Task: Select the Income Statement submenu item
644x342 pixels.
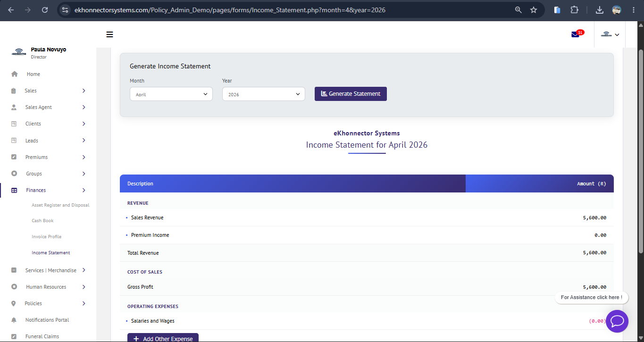Action: click(x=51, y=253)
